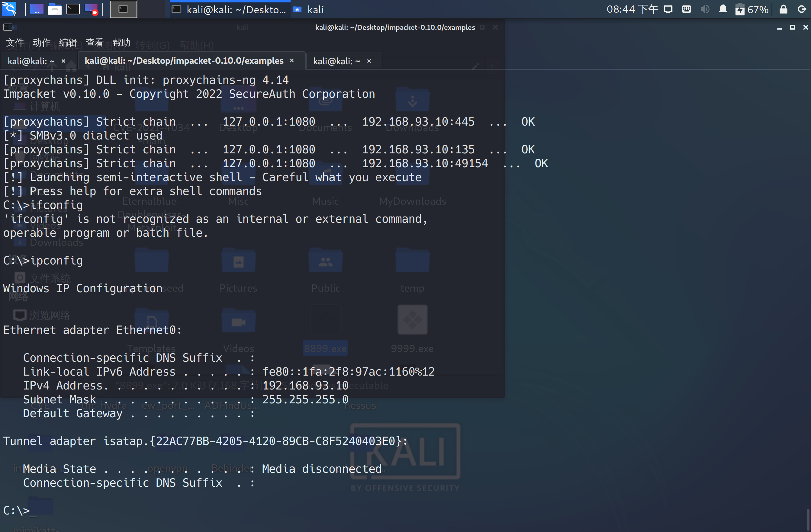The image size is (811, 532).
Task: Close the impacket-0.10.0/examples terminal tab
Action: click(x=292, y=61)
